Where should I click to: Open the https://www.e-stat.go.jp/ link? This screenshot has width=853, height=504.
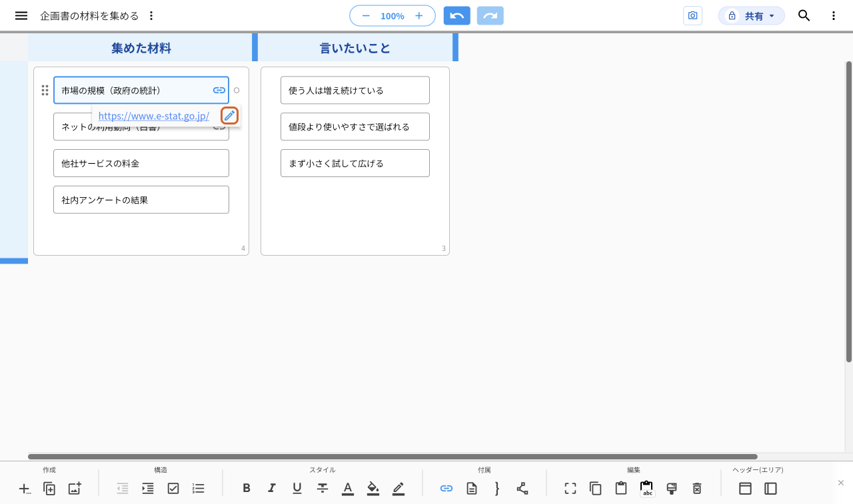[154, 115]
